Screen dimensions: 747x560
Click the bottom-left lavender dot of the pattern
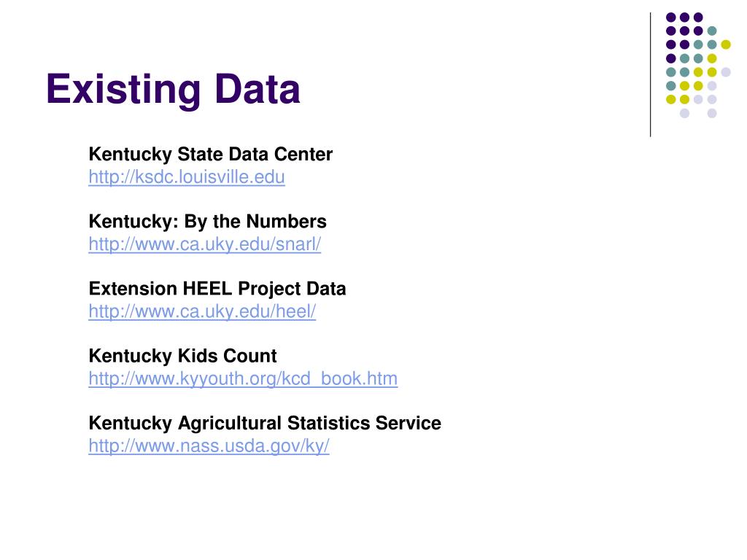coord(684,113)
